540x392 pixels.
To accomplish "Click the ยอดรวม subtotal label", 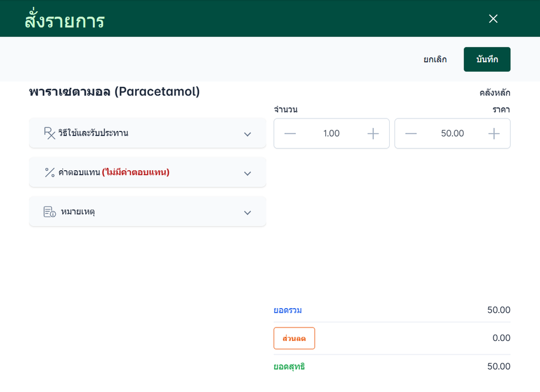I will click(288, 310).
